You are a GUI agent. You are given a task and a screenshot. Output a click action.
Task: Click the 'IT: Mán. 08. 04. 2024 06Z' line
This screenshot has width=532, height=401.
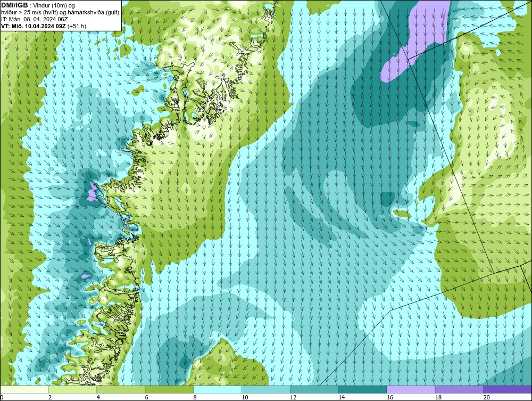click(x=34, y=19)
